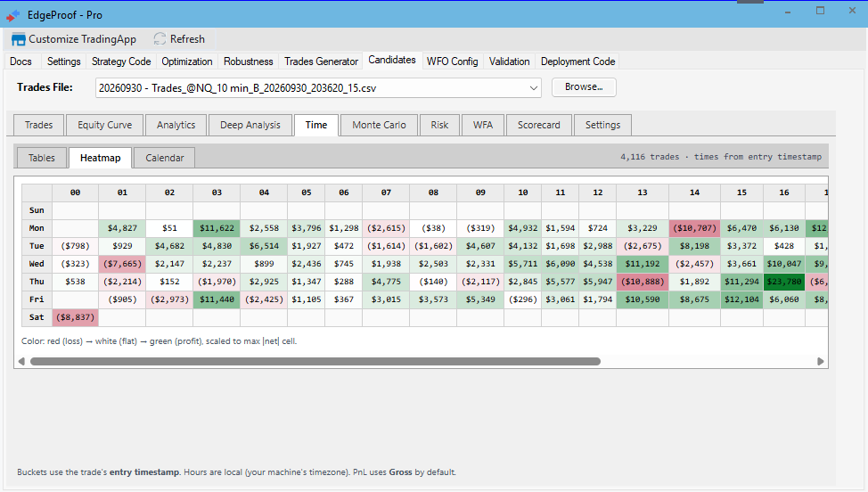Open the Deployment Code tab
The height and width of the screenshot is (492, 868).
point(578,61)
